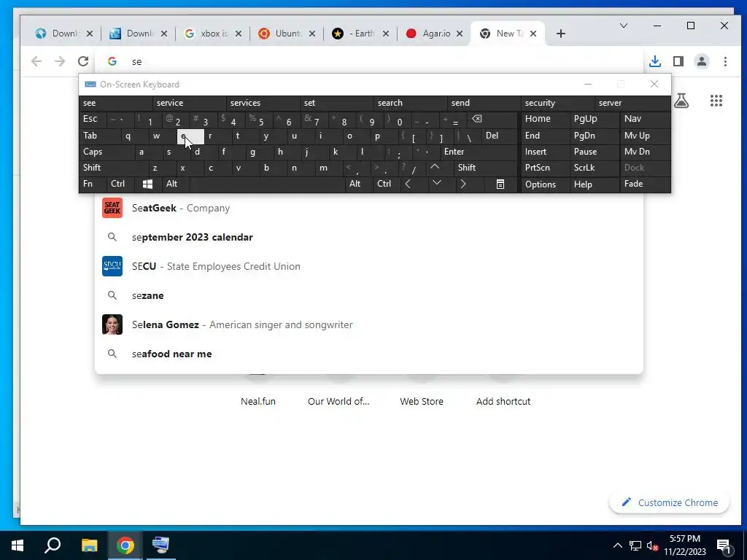Open the Web Store shortcut
747x560 pixels.
[x=422, y=401]
